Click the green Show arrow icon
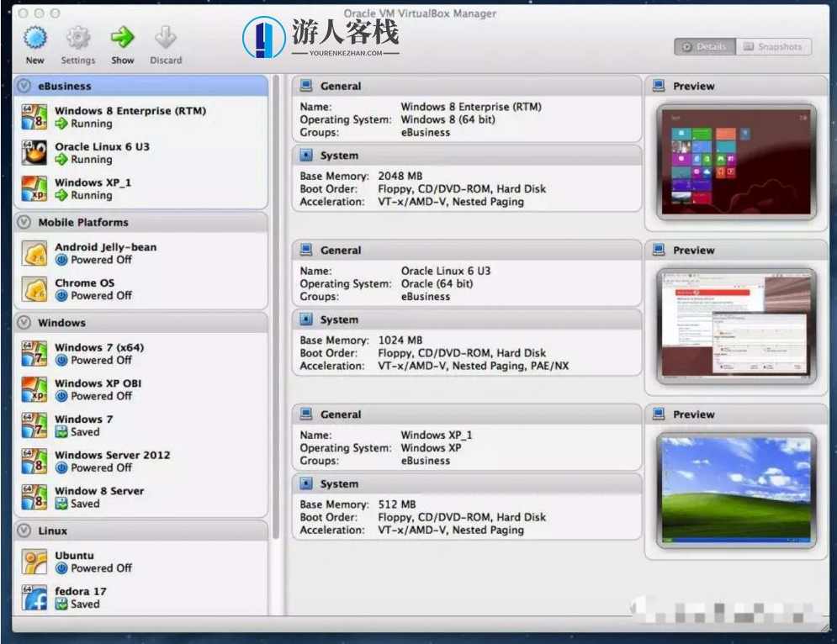 [123, 38]
